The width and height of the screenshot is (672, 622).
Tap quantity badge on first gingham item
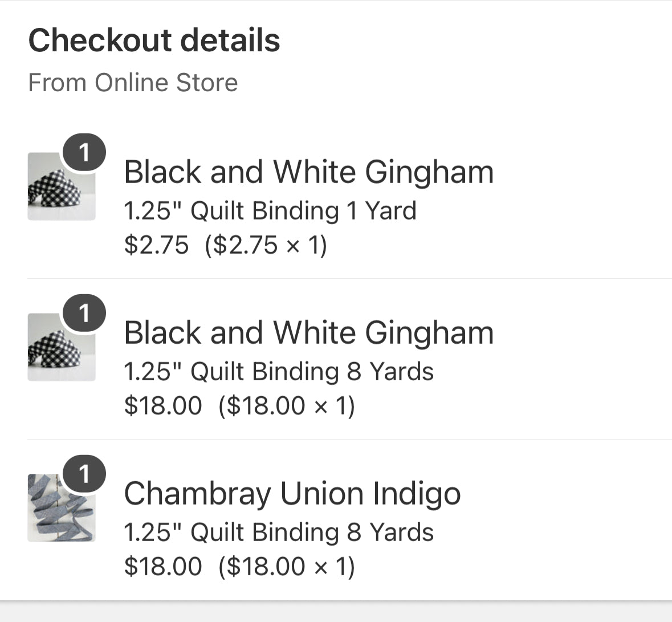coord(84,153)
